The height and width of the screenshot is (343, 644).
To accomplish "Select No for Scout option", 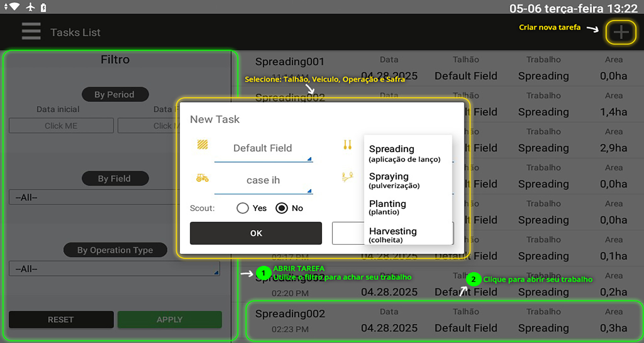I will [282, 208].
